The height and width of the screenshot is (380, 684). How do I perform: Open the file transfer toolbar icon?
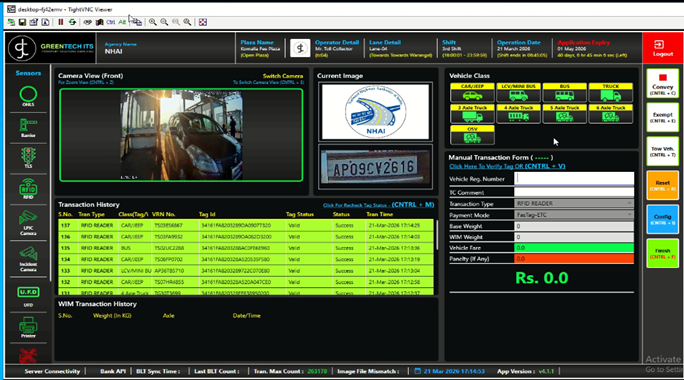pos(136,22)
